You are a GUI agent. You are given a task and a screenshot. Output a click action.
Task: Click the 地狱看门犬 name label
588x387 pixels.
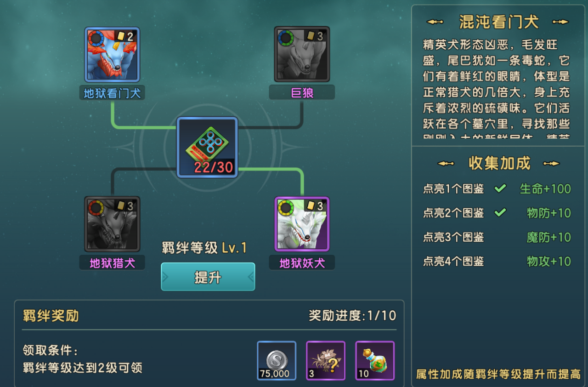pos(112,93)
